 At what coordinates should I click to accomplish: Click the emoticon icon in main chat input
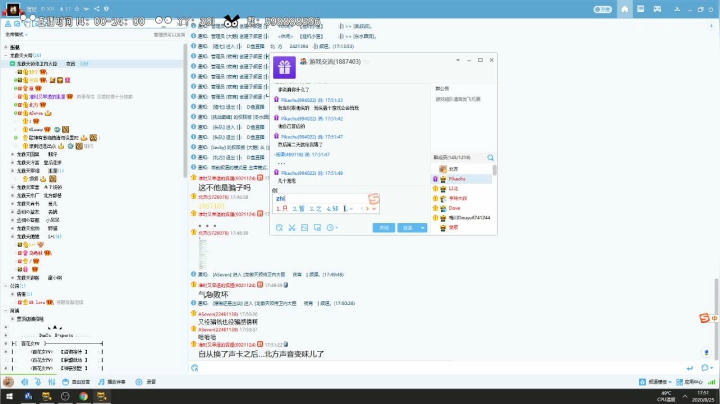click(x=195, y=368)
